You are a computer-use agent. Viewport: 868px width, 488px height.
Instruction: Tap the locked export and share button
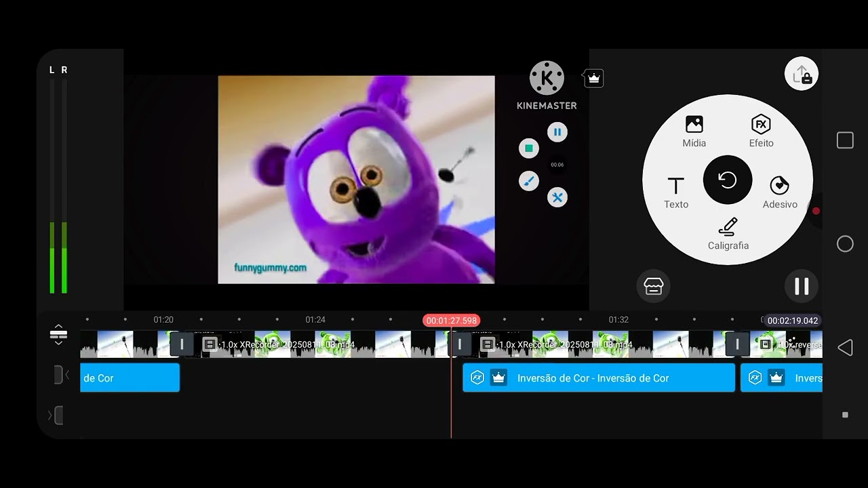point(802,75)
